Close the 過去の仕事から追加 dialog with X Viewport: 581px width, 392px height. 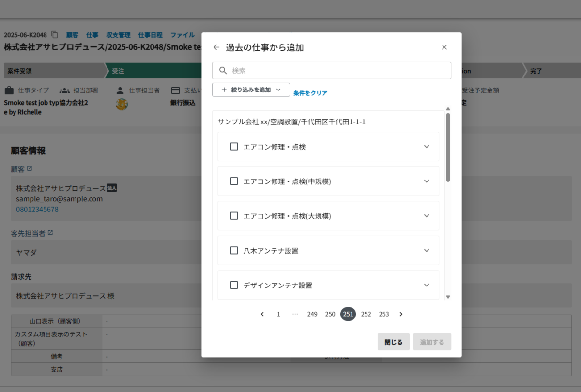click(x=444, y=47)
